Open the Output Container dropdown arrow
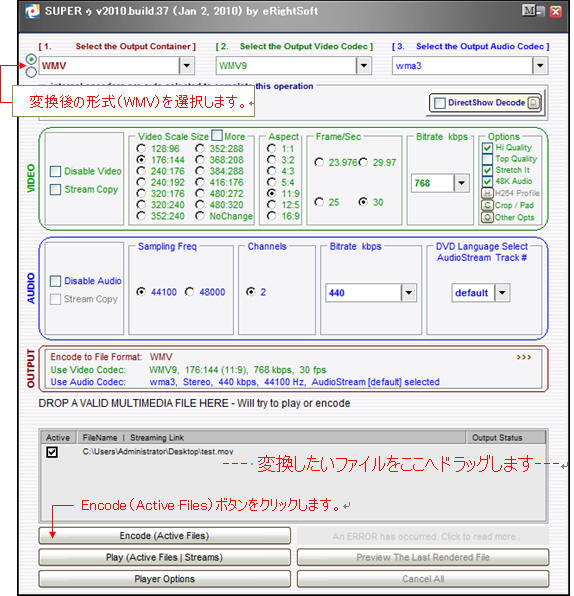The height and width of the screenshot is (596, 574). click(187, 66)
